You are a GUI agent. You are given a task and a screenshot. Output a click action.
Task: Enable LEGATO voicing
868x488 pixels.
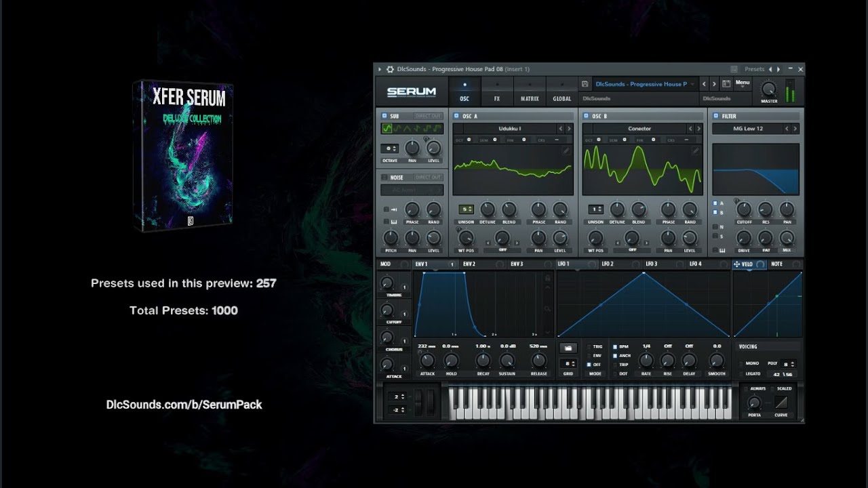point(741,373)
